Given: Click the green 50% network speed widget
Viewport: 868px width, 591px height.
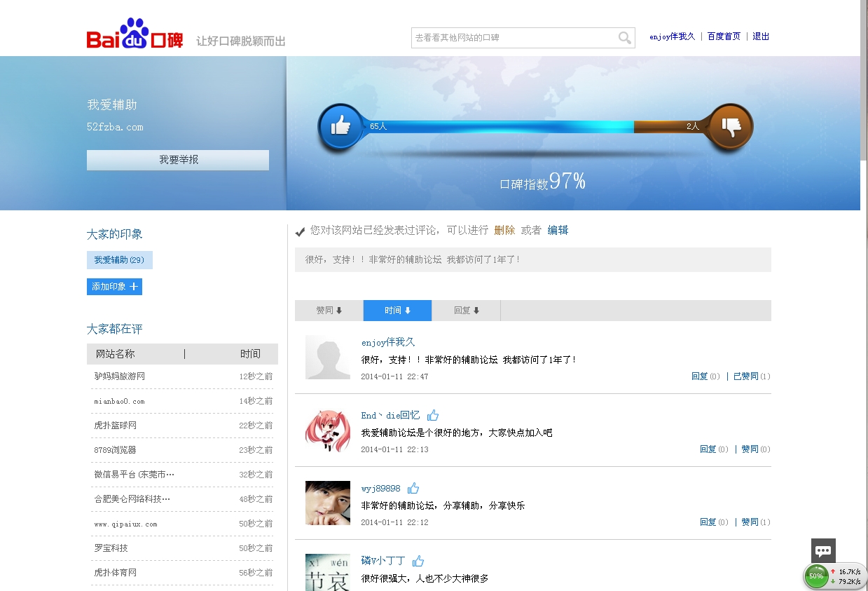Looking at the screenshot, I should pos(816,576).
